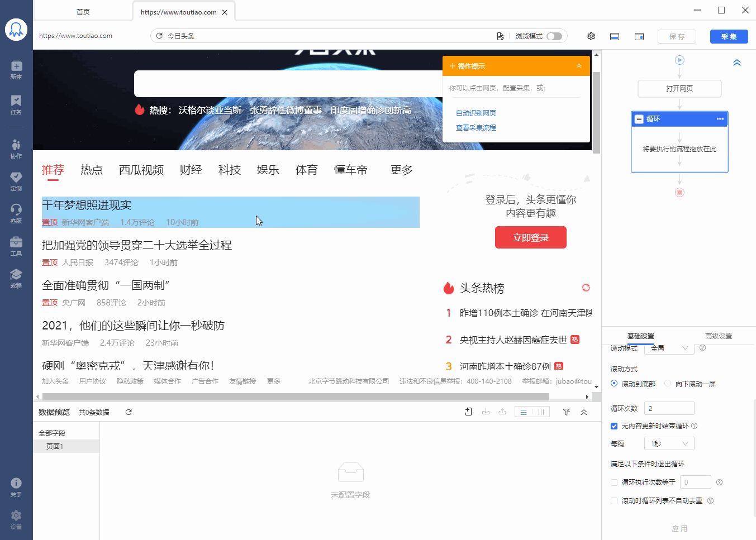Click the page document icon in the address bar

pos(500,36)
